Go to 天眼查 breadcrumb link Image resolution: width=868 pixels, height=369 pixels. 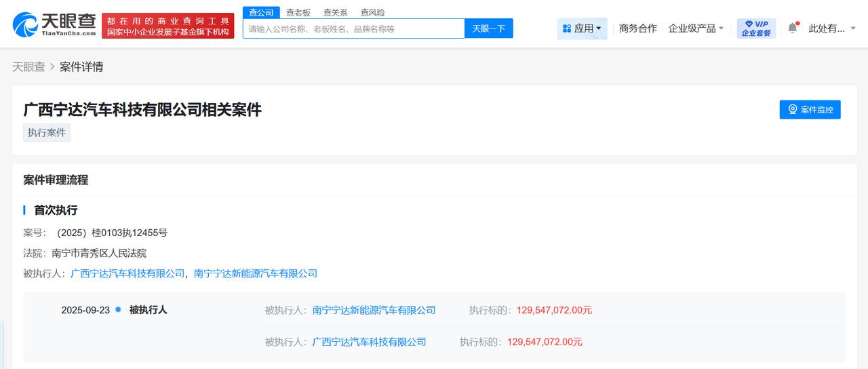tap(28, 66)
